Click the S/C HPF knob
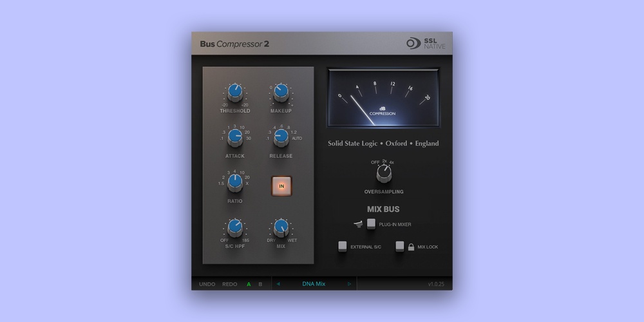This screenshot has width=644, height=322. coord(235,227)
